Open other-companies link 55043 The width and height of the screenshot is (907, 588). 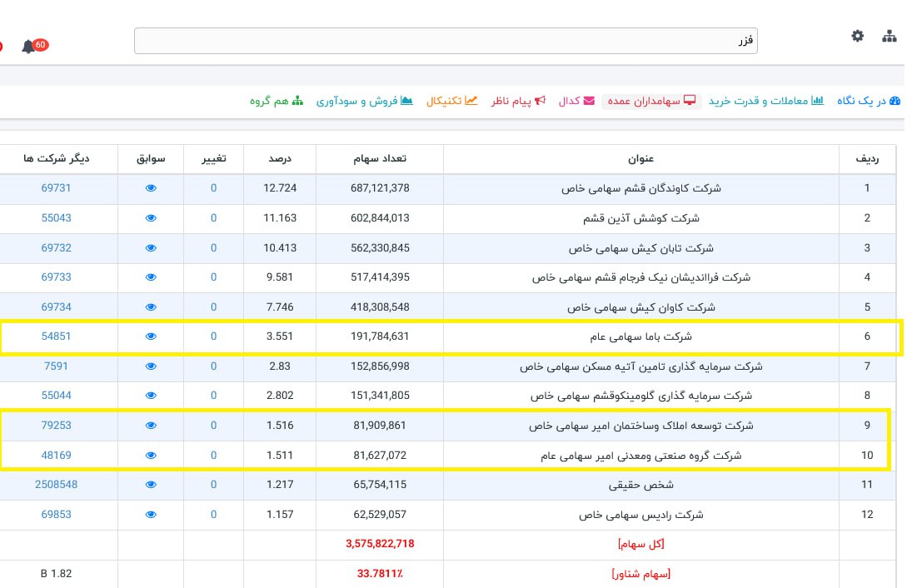tap(56, 218)
